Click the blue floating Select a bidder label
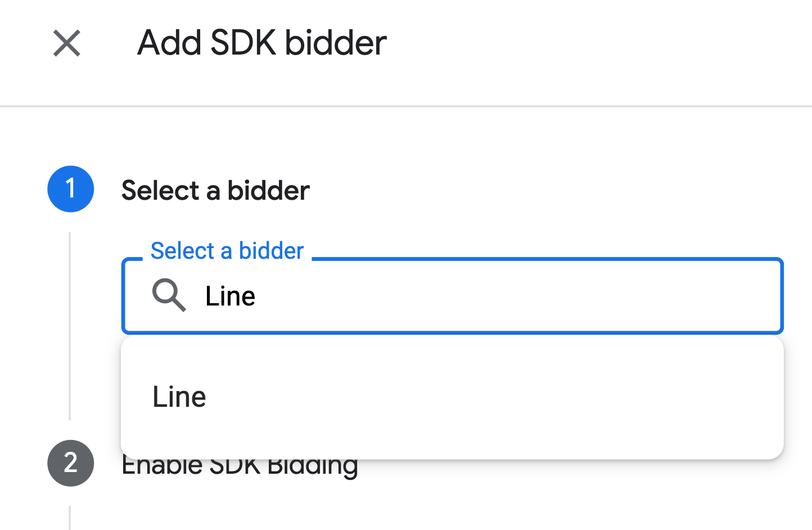Image resolution: width=812 pixels, height=530 pixels. click(227, 250)
